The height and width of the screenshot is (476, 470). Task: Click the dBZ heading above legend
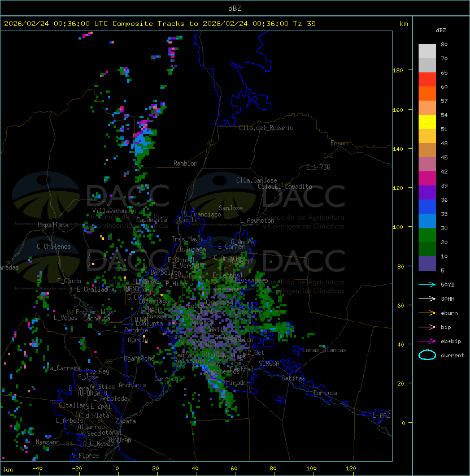coord(441,31)
